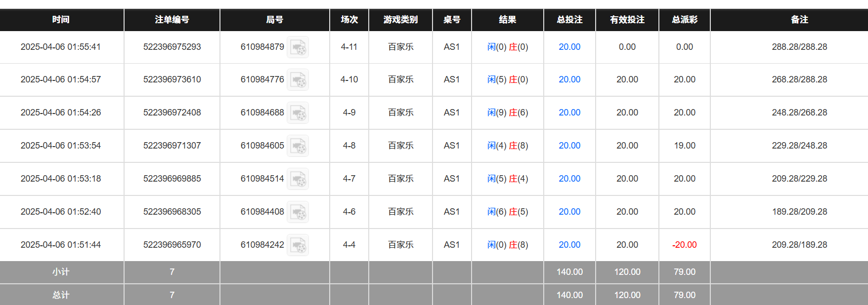This screenshot has width=868, height=305.
Task: Open video replay for game 610984879
Action: (298, 47)
